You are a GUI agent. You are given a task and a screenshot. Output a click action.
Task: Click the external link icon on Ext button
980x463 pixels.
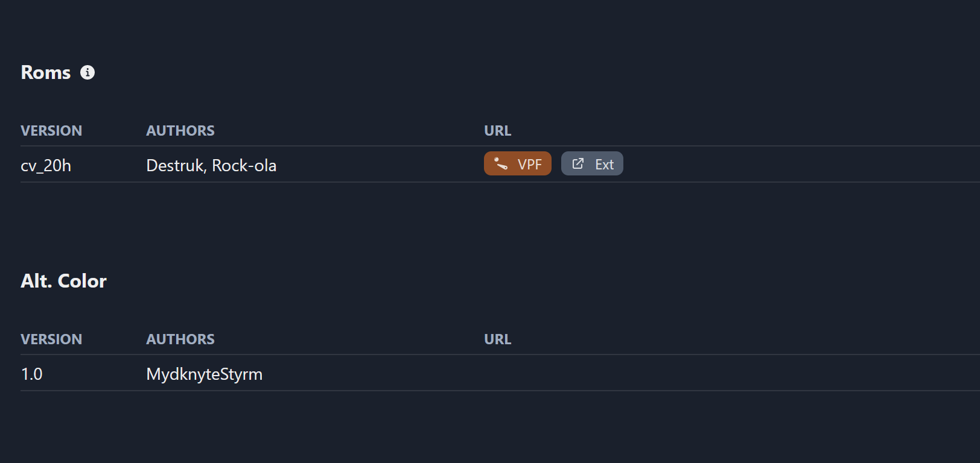pyautogui.click(x=578, y=163)
